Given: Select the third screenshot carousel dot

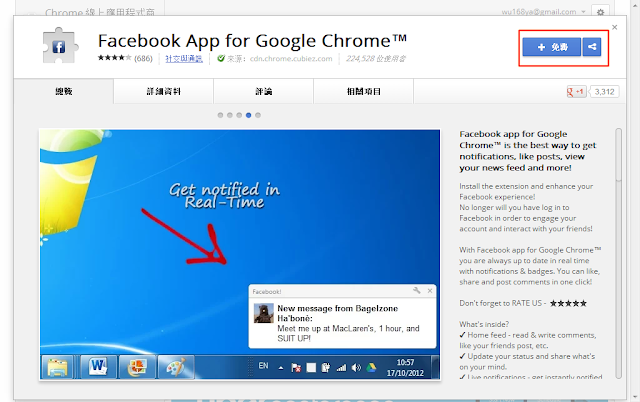Looking at the screenshot, I should [x=239, y=115].
